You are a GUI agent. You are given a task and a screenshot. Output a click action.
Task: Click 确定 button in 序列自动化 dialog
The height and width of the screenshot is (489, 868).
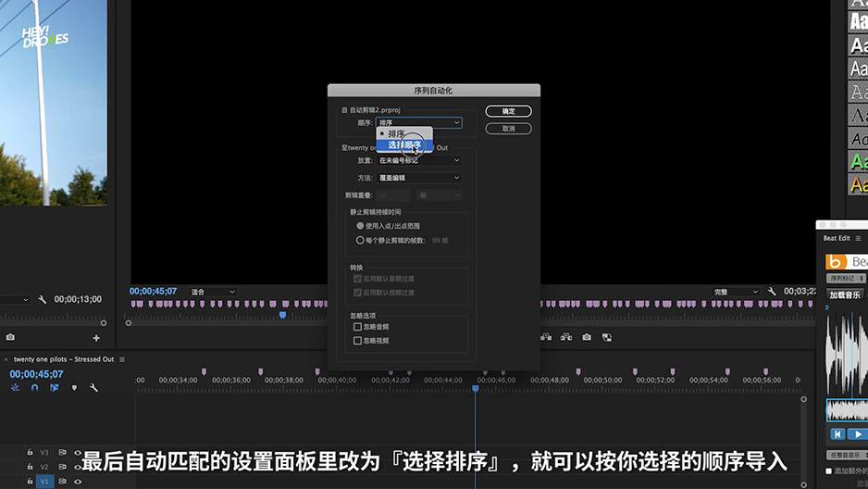click(508, 111)
